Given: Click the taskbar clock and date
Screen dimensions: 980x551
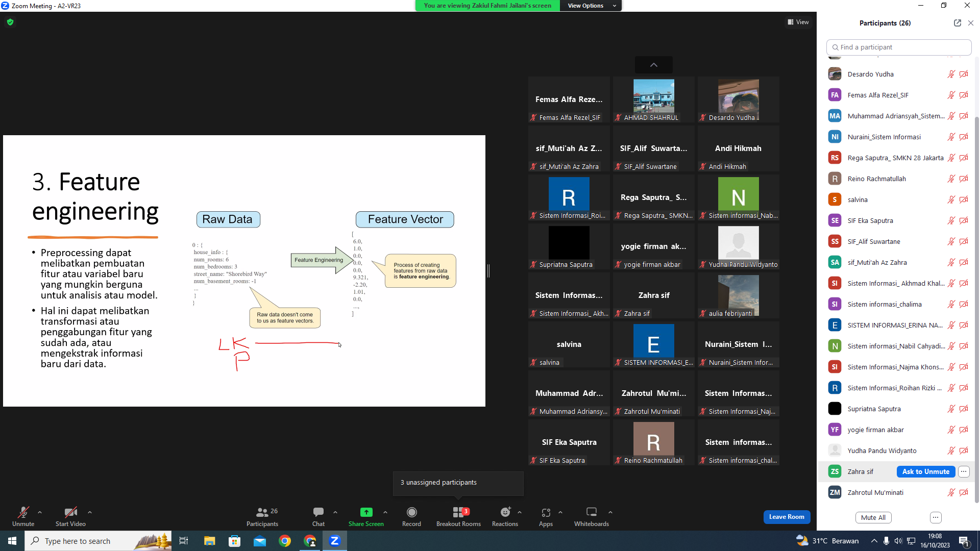Looking at the screenshot, I should tap(935, 541).
